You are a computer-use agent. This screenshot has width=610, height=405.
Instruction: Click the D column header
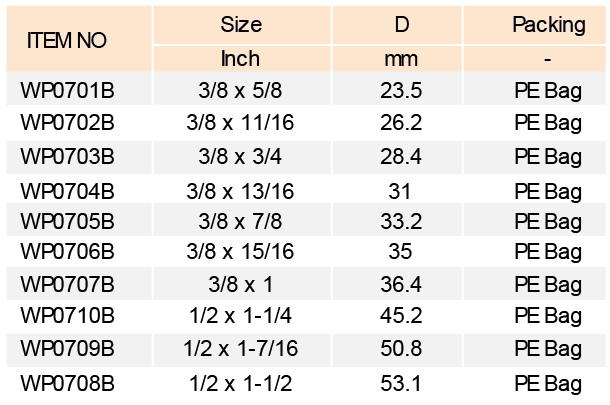[x=401, y=25]
